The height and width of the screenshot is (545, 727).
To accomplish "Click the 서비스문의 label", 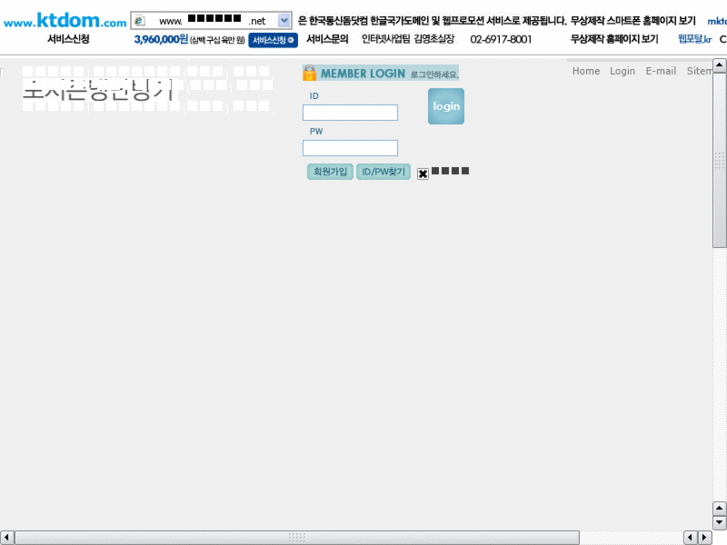I will point(327,39).
